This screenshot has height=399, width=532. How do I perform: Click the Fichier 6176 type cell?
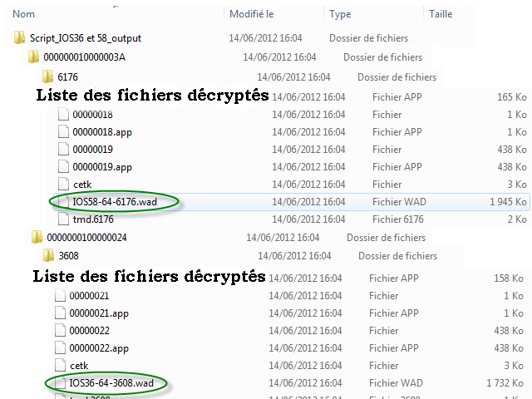coord(398,219)
